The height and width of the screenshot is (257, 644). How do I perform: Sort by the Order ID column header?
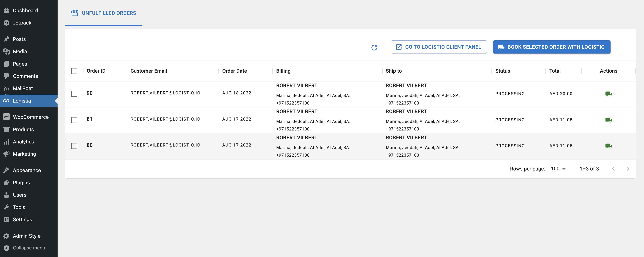click(96, 71)
